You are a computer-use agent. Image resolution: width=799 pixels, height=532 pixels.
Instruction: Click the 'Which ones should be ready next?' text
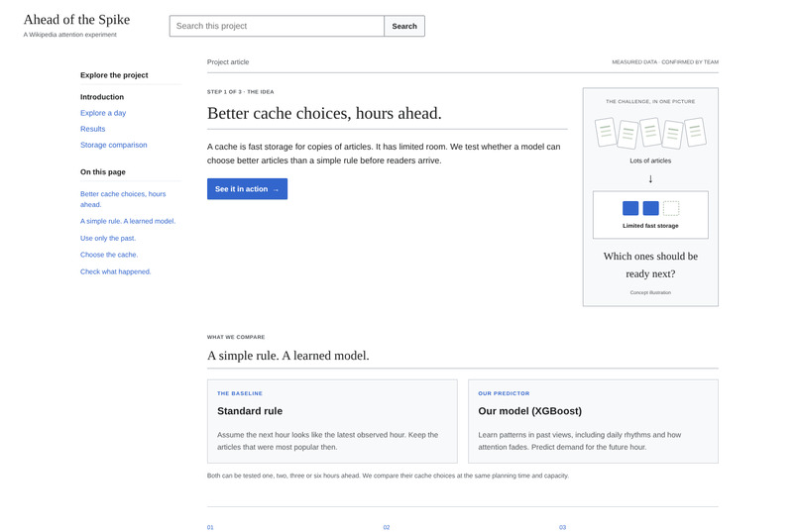tap(650, 265)
